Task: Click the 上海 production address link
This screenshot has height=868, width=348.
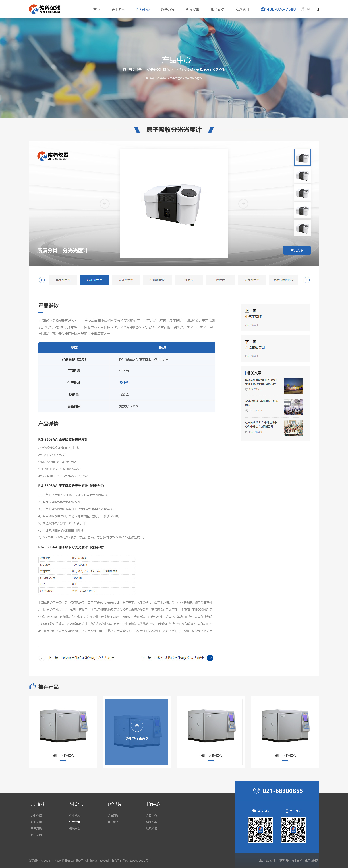Action: [x=126, y=383]
